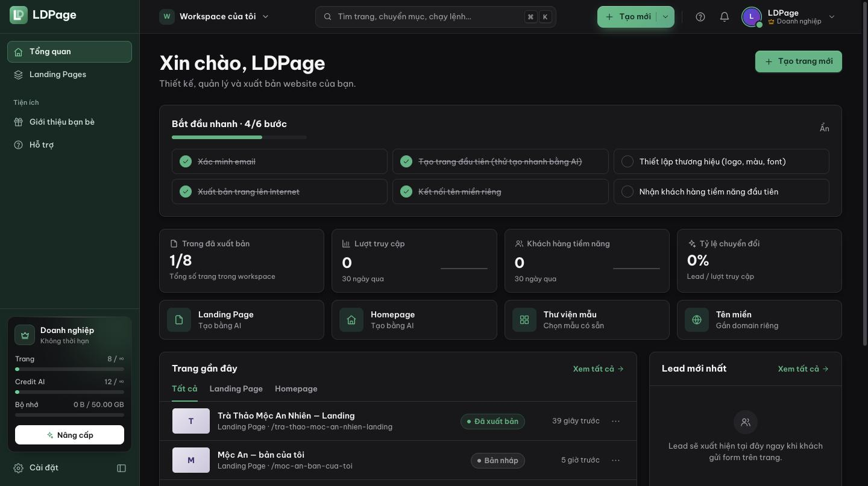Go to Landing Pages in sidebar
Viewport: 868px width, 486px height.
(69, 75)
